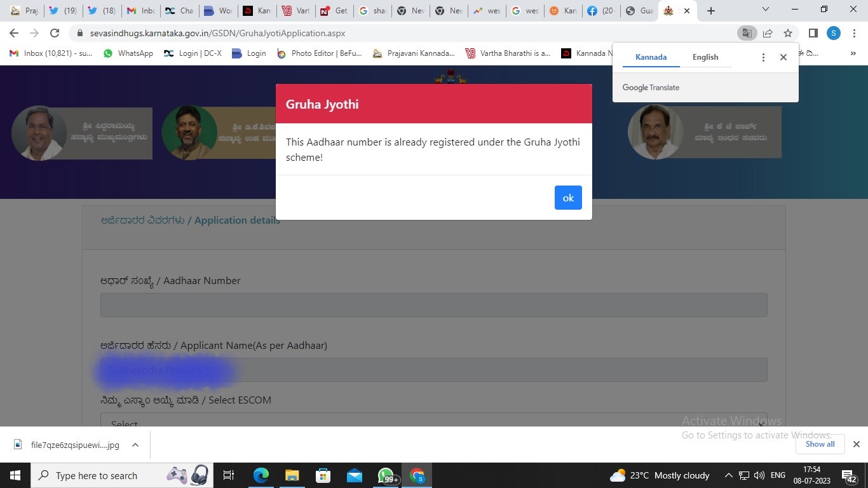Open Login | DC-X bookmark
The image size is (868, 488).
point(193,53)
